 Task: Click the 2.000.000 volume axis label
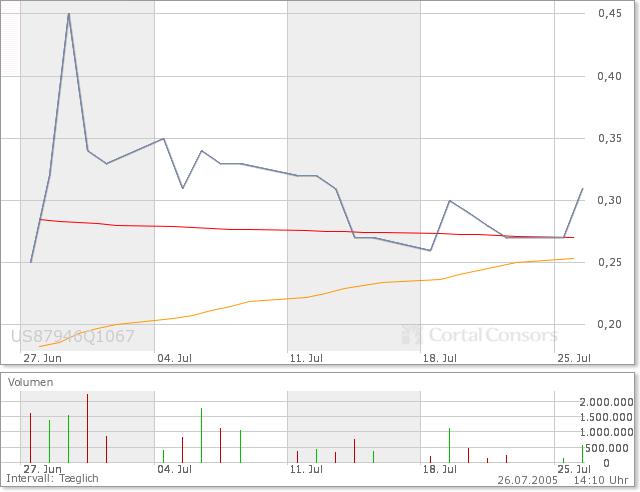[x=607, y=403]
